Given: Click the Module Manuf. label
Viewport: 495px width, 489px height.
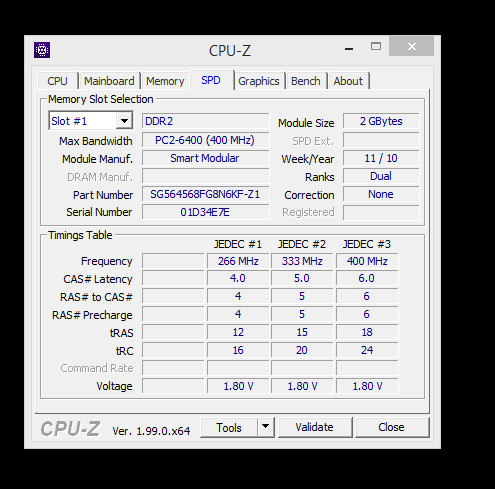Looking at the screenshot, I should 97,159.
